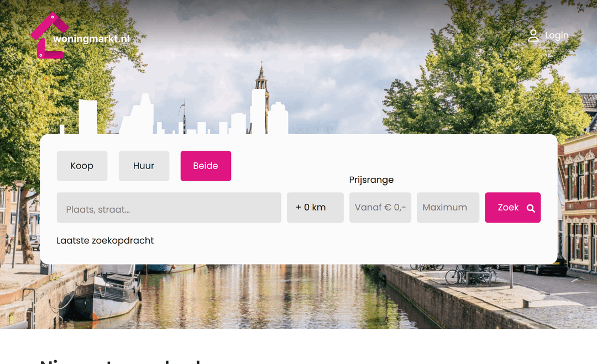Click the church tower in the background photo

(x=261, y=83)
